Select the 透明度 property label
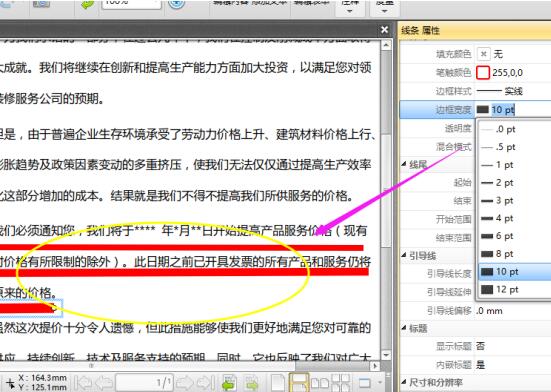Viewport: 551px width, 392px height. tap(458, 128)
